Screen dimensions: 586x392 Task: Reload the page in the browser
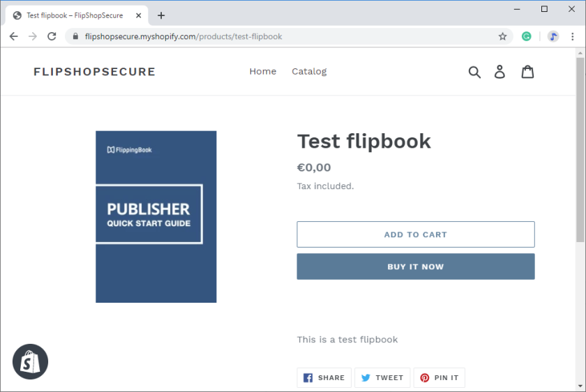(52, 36)
